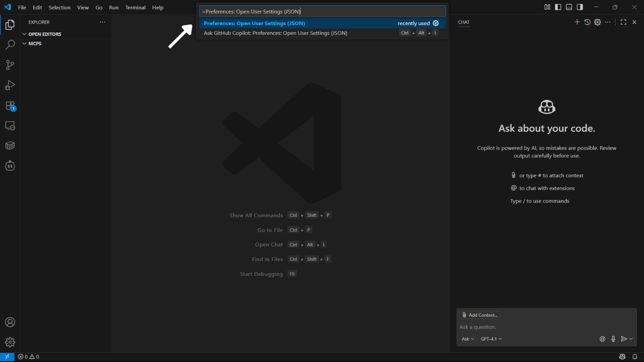Open the GPT-4.1 model picker
The height and width of the screenshot is (362, 644).
(491, 339)
